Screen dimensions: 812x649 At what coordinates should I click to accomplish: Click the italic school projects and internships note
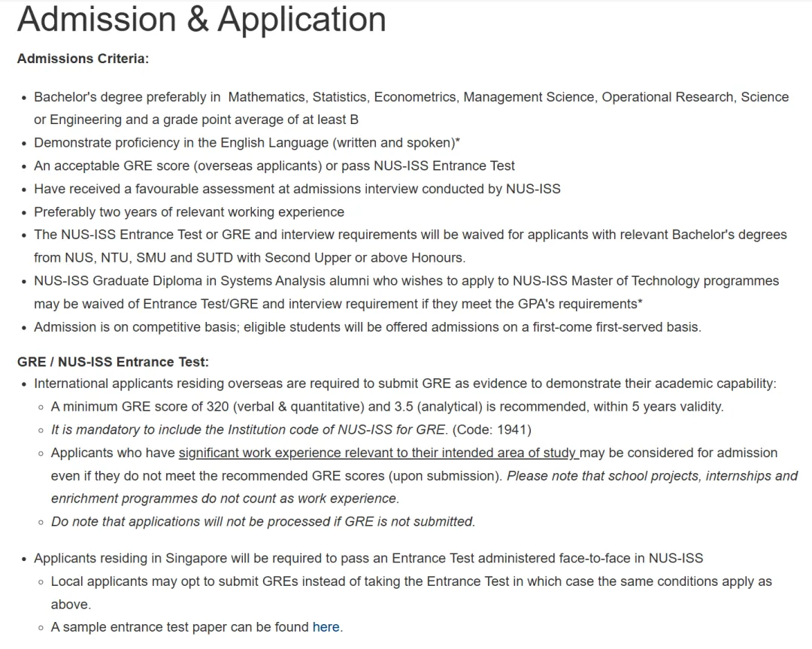point(651,476)
